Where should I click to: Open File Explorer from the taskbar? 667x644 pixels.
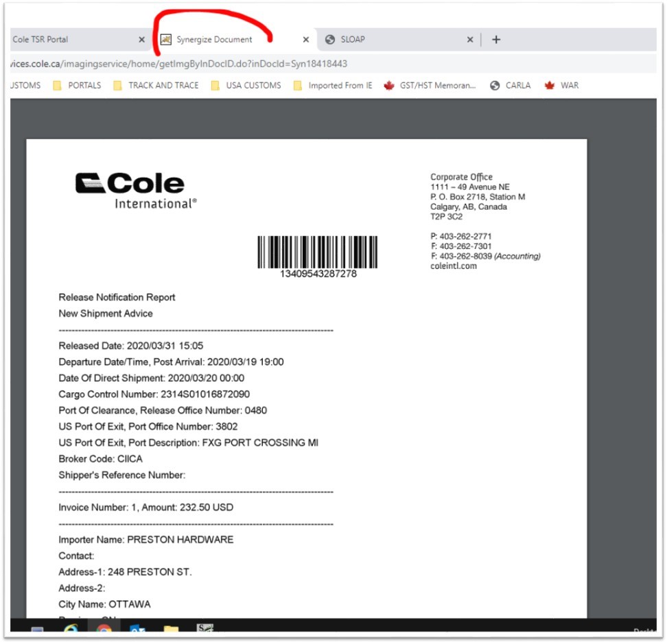coord(171,628)
